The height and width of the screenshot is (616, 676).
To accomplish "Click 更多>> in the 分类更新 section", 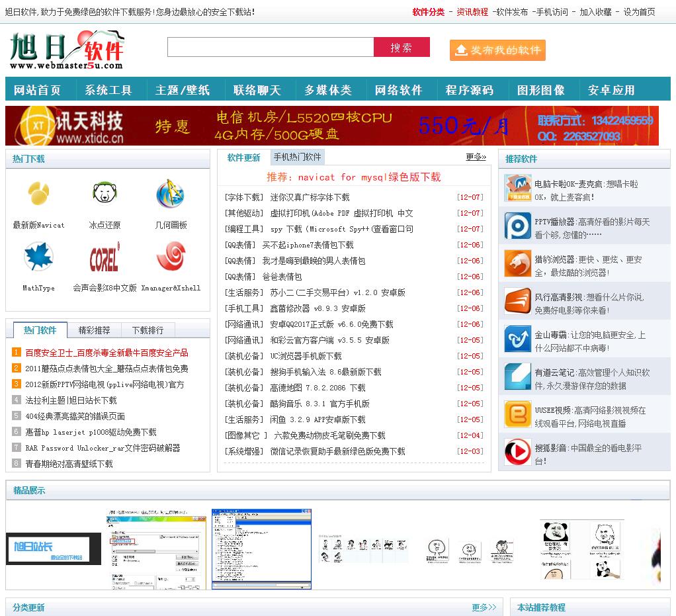I will 484,607.
